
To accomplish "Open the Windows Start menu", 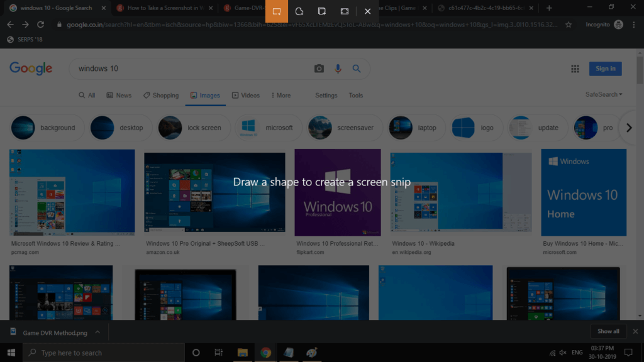I will [x=11, y=353].
